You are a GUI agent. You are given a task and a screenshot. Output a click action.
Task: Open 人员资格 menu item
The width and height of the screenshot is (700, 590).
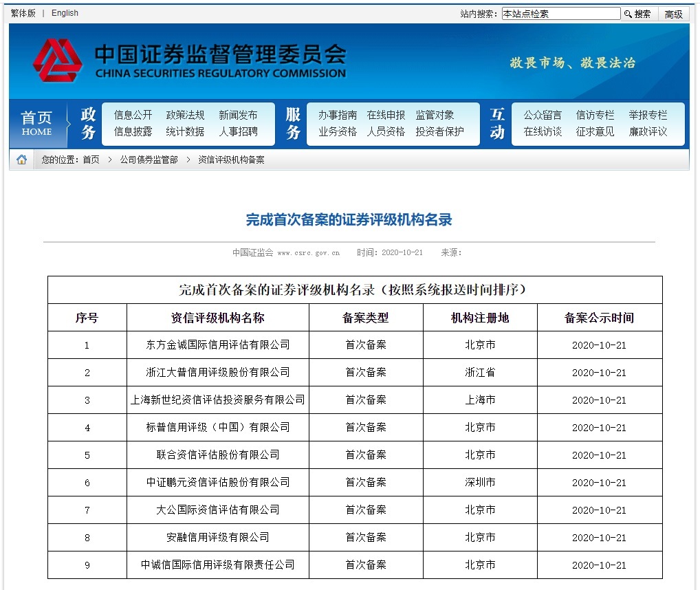tap(386, 131)
